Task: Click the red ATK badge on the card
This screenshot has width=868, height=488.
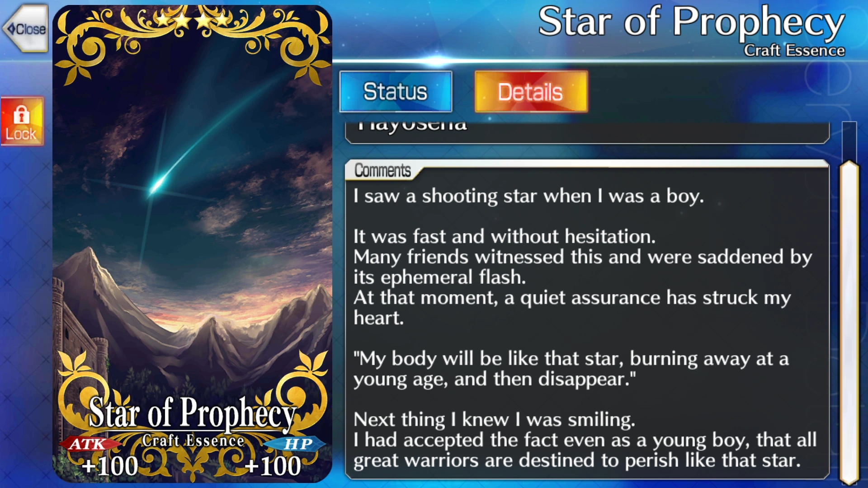Action: [88, 444]
